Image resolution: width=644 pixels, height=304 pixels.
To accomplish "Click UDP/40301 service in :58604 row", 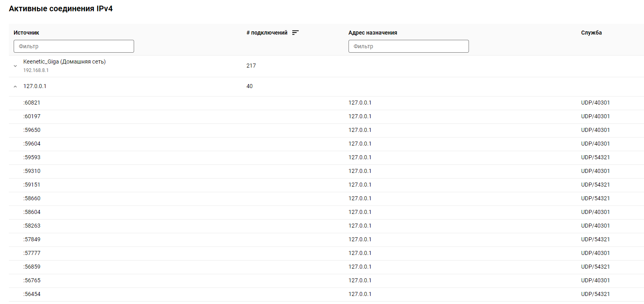I will [x=595, y=212].
